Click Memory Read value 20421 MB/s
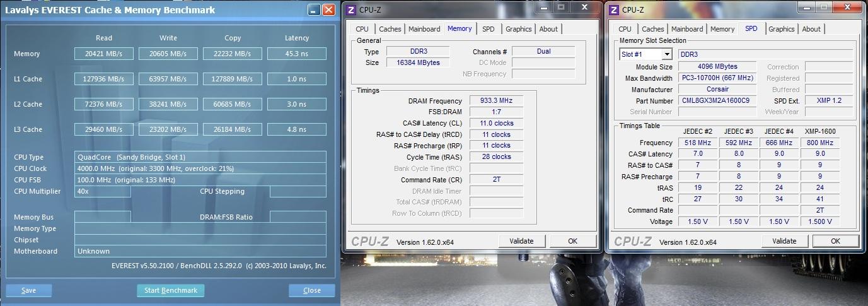 [104, 54]
